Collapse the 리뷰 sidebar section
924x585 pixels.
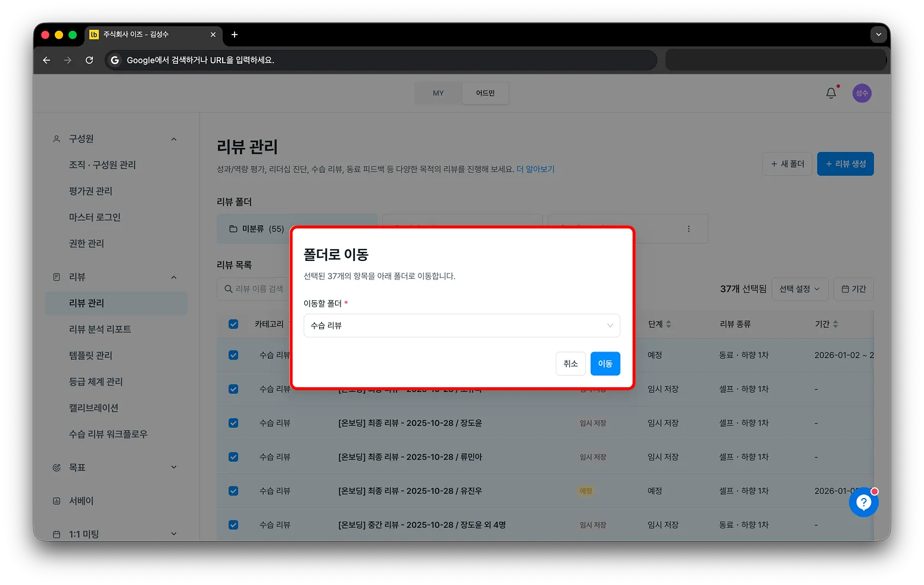click(x=174, y=277)
